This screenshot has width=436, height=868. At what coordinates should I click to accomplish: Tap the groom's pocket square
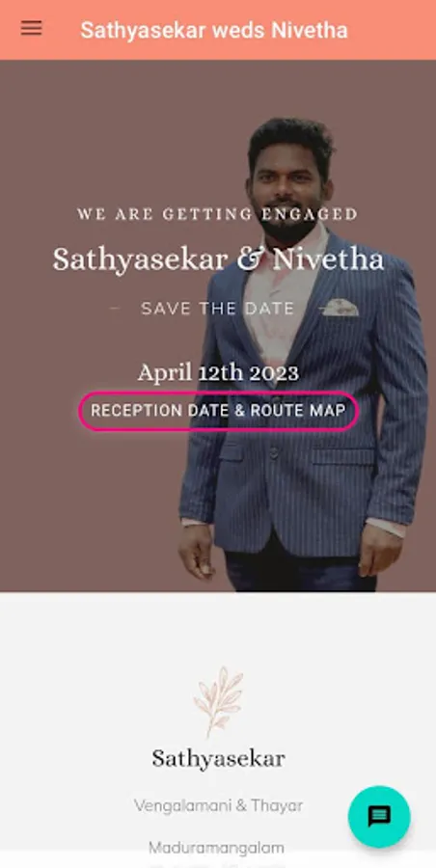[x=341, y=308]
